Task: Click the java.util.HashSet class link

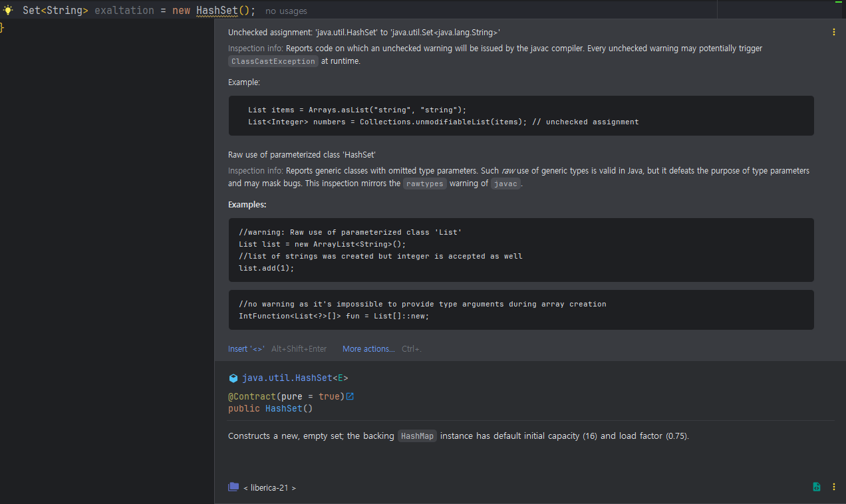Action: (x=286, y=378)
